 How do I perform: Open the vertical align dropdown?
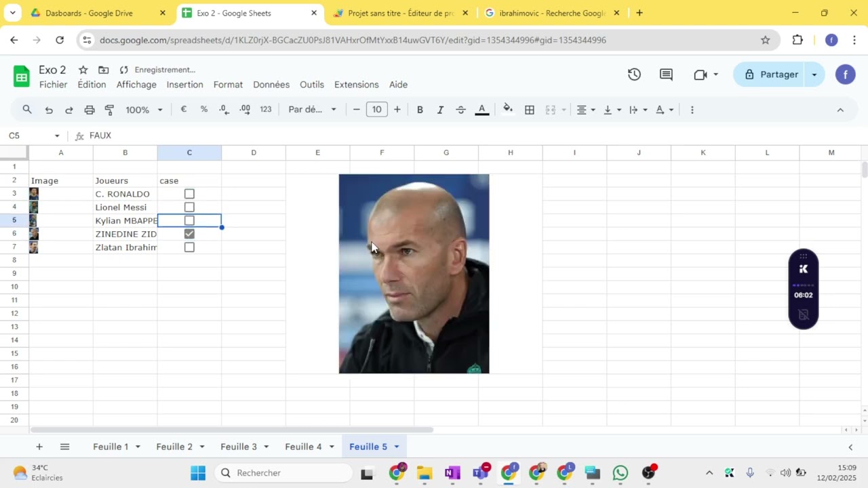coord(612,110)
